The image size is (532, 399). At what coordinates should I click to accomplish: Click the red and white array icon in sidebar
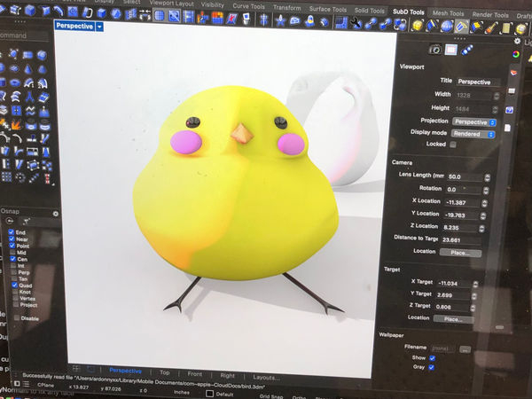click(x=47, y=179)
